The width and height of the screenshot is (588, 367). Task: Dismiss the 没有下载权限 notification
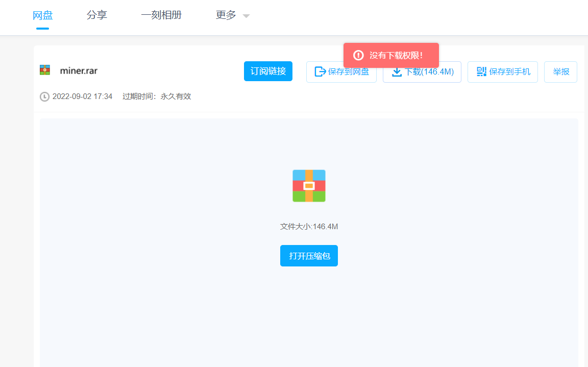391,56
